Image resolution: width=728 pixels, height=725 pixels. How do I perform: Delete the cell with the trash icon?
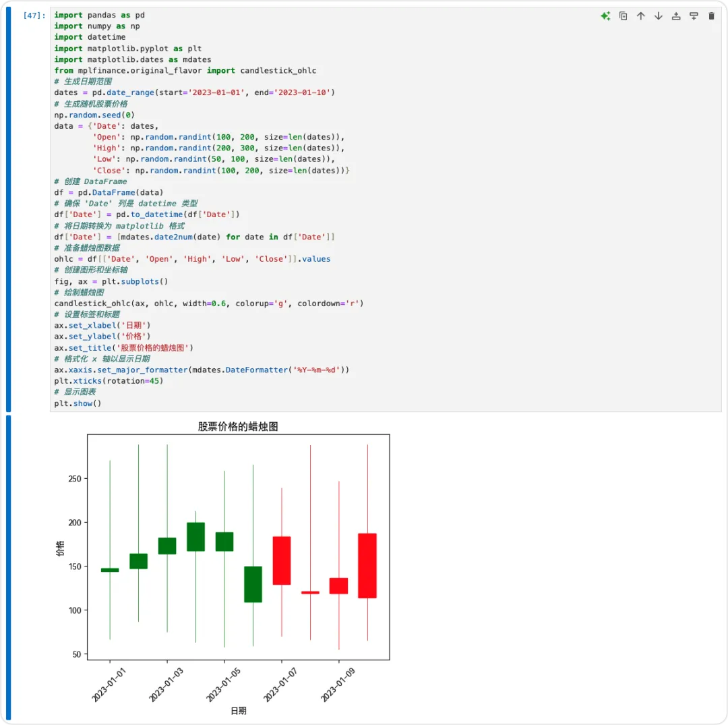coord(711,16)
